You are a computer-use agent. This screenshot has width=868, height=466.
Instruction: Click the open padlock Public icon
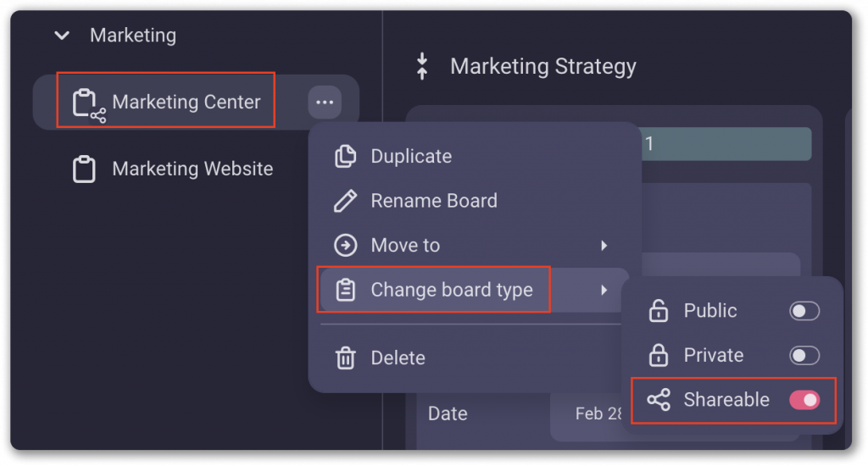[658, 311]
